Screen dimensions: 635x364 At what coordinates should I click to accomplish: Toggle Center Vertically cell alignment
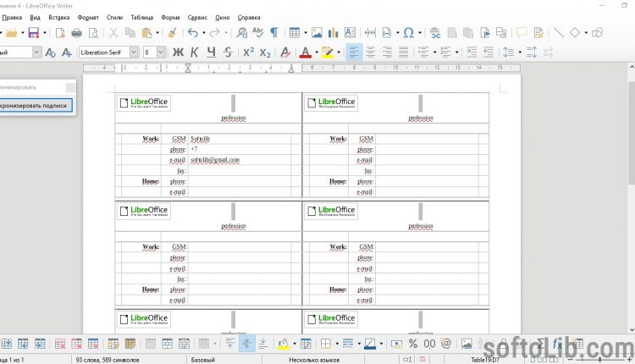coord(246,344)
